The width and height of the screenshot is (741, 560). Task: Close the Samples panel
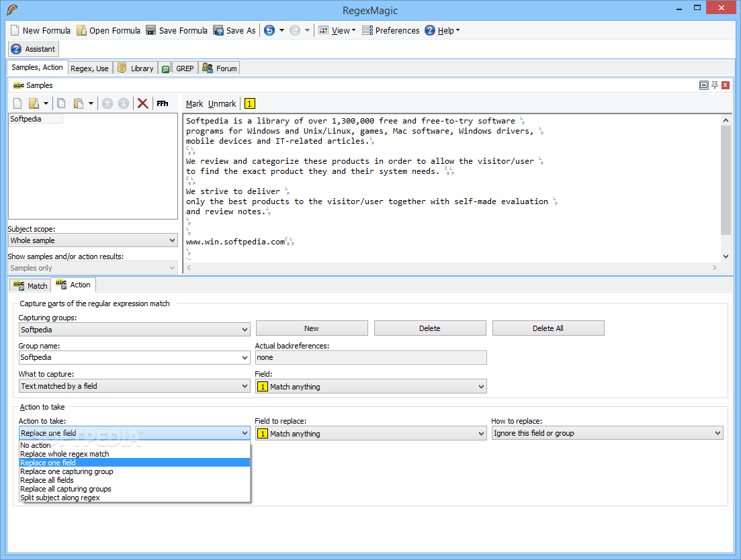tap(726, 85)
